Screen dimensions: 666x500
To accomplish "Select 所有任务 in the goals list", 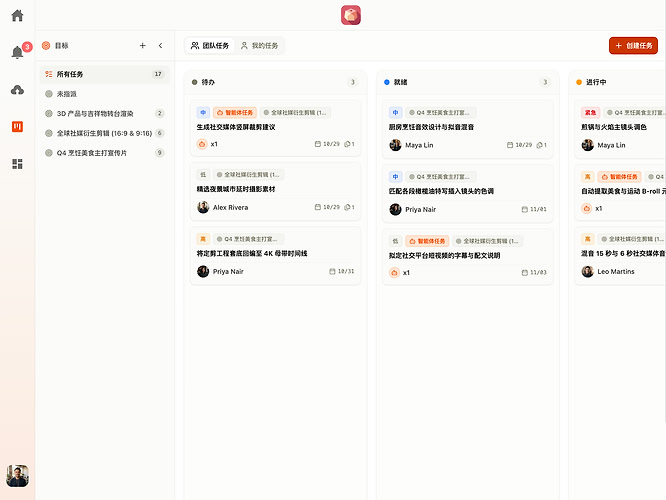I will (105, 74).
